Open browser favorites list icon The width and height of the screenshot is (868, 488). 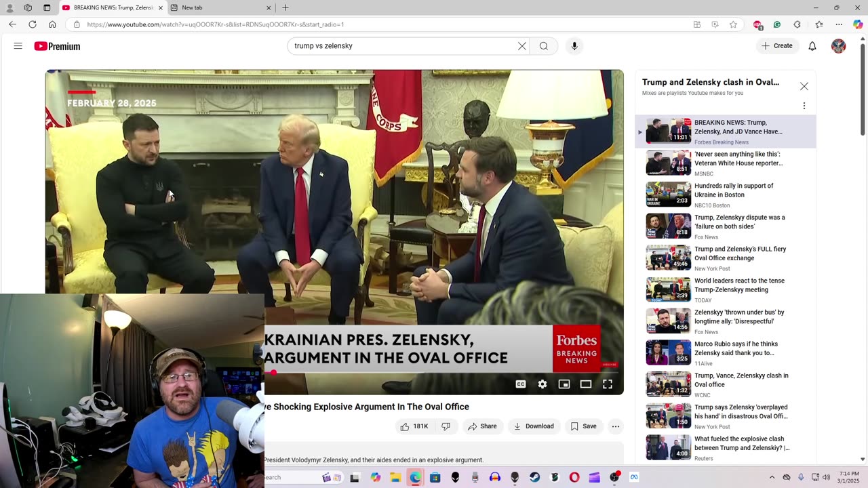click(819, 24)
